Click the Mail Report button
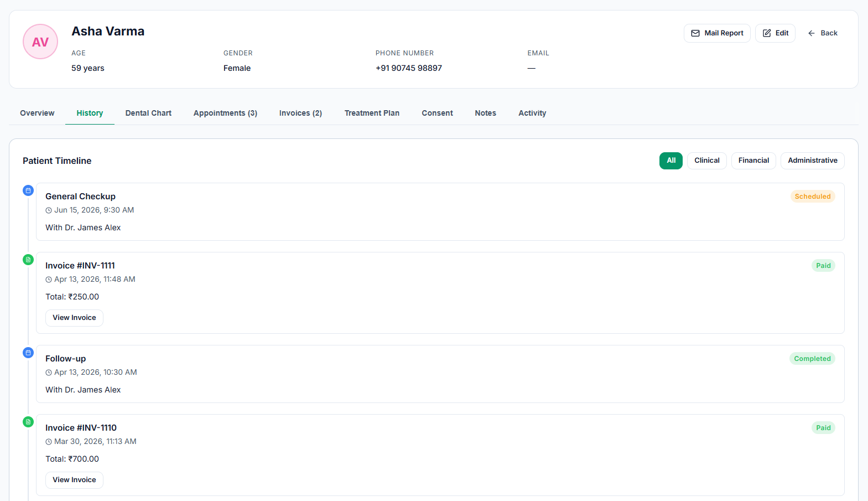The width and height of the screenshot is (868, 501). coord(717,33)
